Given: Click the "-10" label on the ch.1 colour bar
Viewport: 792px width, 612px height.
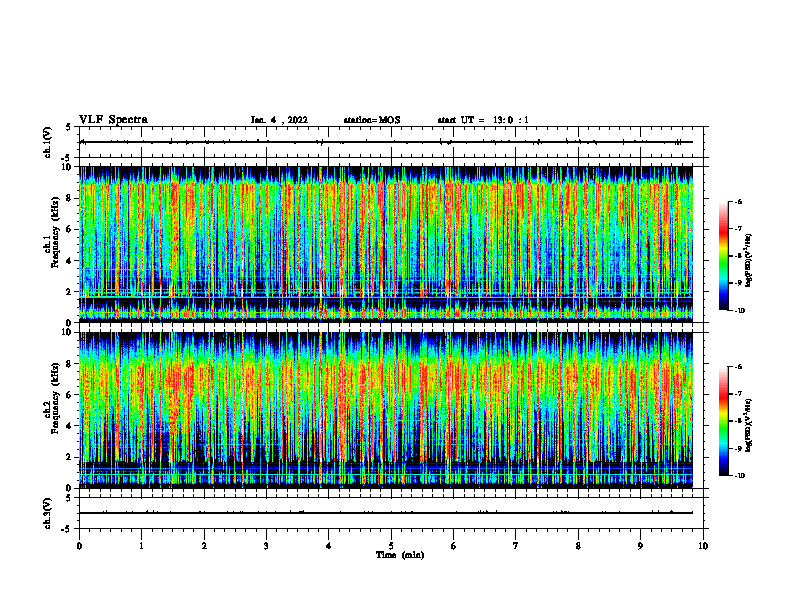Looking at the screenshot, I should (739, 311).
